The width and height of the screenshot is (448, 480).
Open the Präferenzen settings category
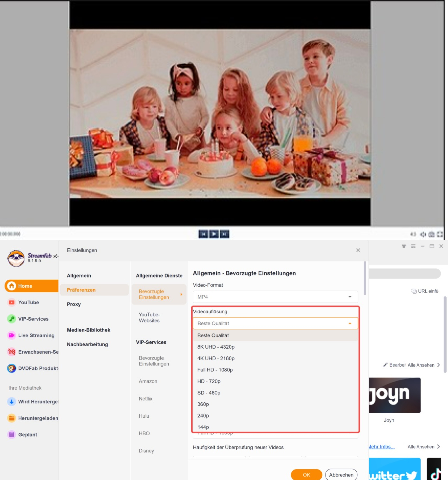[x=94, y=290]
